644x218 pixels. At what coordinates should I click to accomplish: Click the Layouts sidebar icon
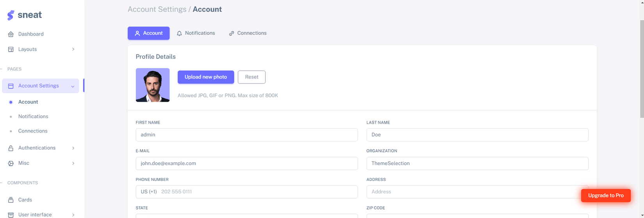11,50
